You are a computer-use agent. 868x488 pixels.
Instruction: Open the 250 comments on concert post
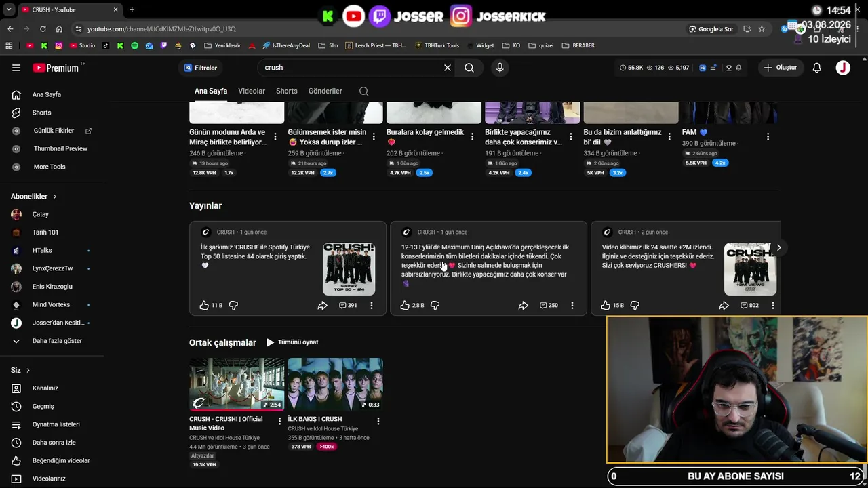[x=549, y=306]
